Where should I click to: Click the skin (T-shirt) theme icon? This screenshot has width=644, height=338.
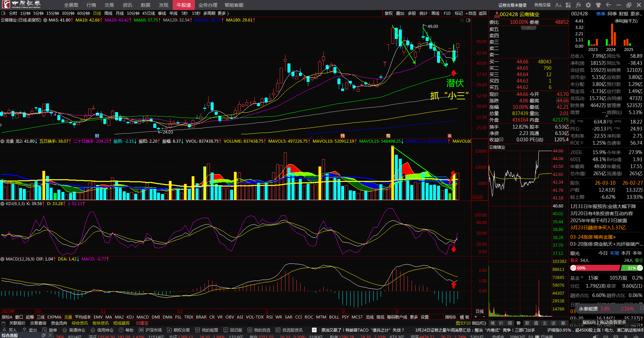point(598,5)
